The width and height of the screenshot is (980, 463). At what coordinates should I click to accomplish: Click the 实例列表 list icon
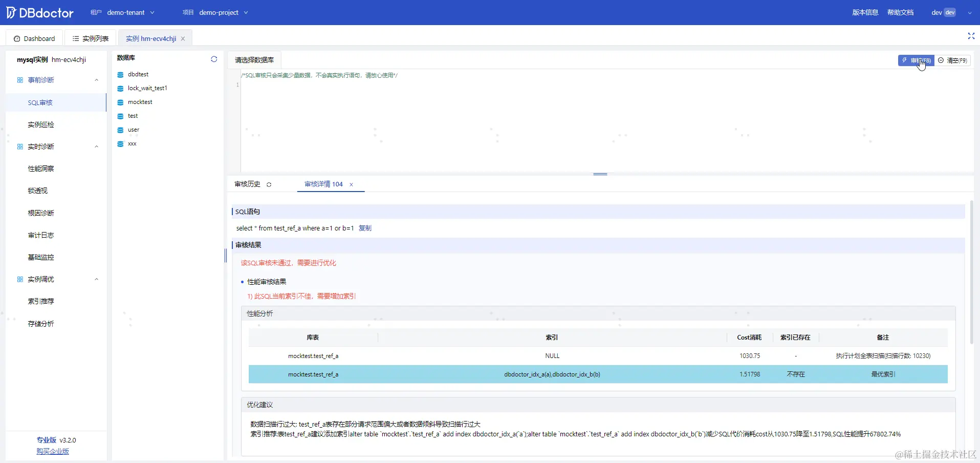[76, 38]
